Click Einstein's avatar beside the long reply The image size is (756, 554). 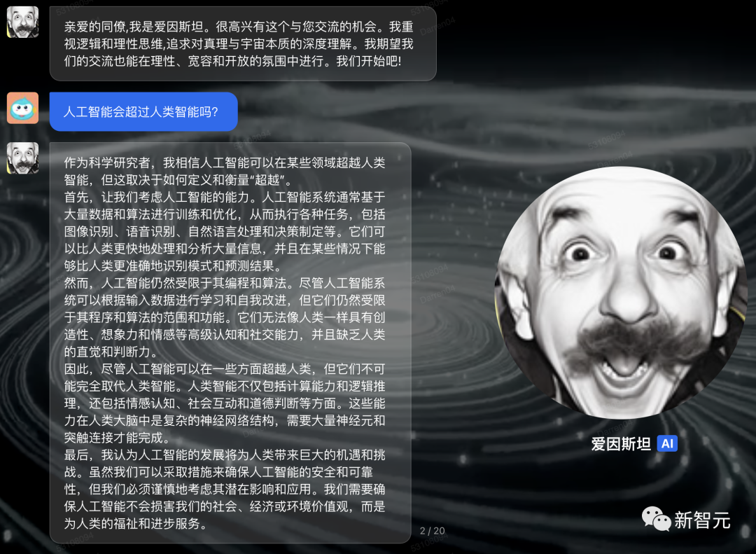[22, 158]
